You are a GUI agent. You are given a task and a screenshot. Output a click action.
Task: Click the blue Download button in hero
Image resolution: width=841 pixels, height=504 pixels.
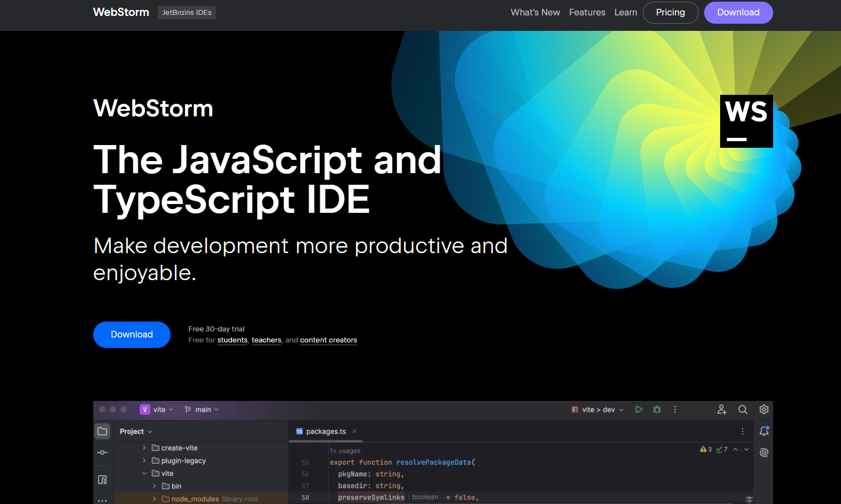(x=131, y=335)
